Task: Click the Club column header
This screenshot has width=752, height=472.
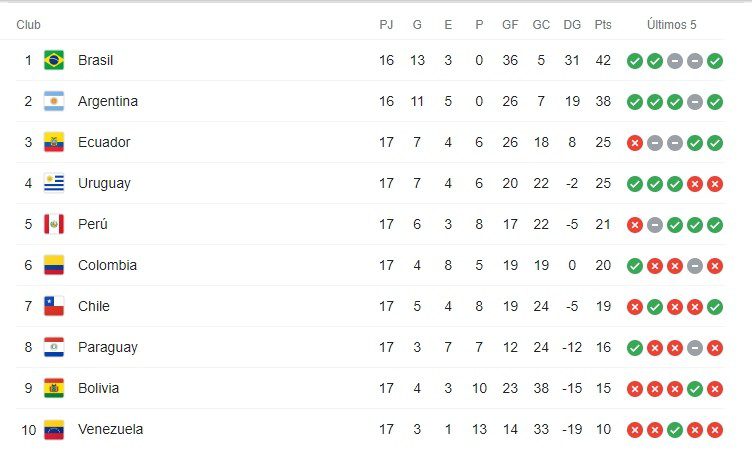Action: pos(28,25)
